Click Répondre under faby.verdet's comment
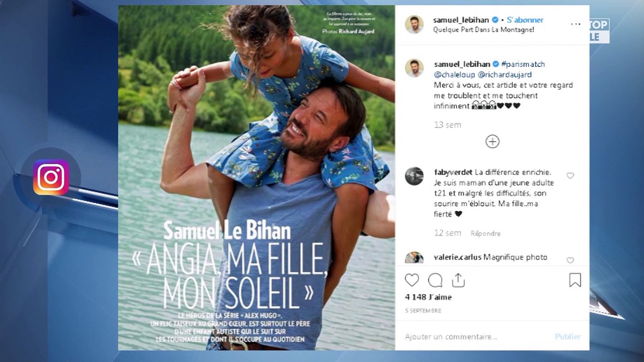Image resolution: width=644 pixels, height=362 pixels. 485,233
